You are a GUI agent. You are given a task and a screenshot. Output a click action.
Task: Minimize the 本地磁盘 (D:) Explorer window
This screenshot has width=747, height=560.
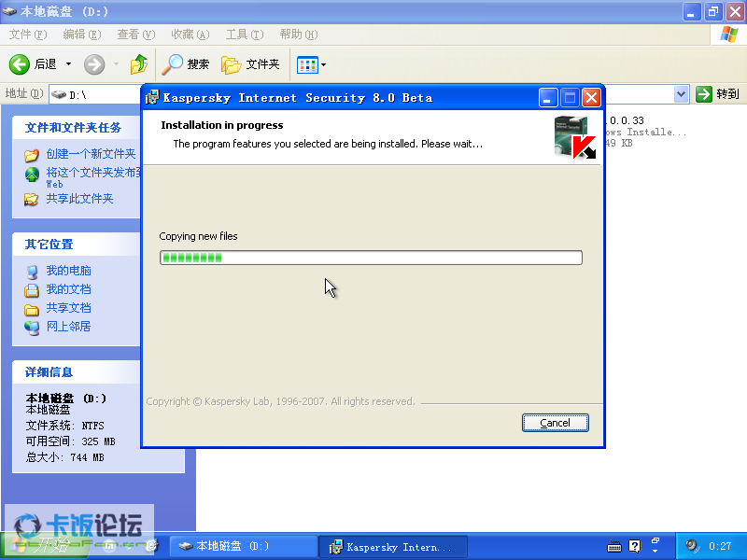pyautogui.click(x=691, y=12)
